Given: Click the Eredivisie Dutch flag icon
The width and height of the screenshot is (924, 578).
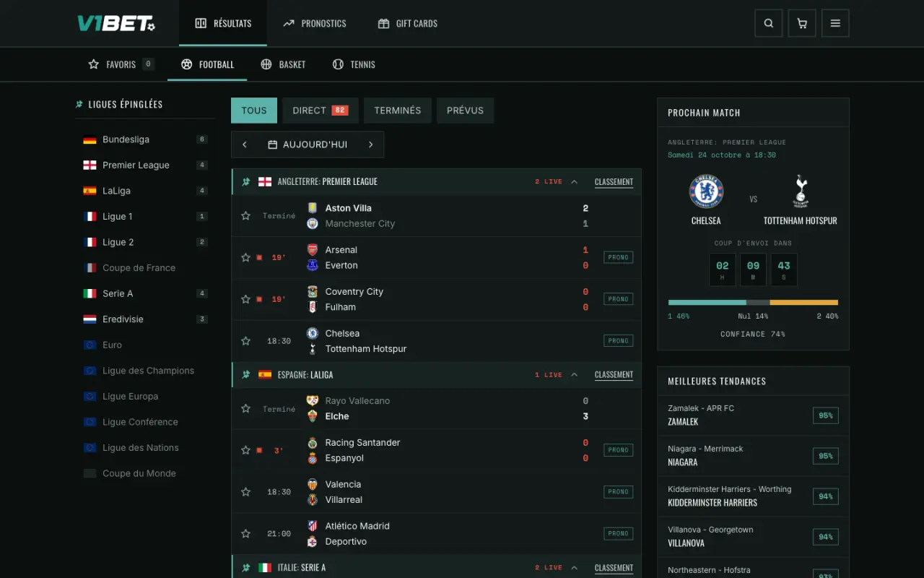Looking at the screenshot, I should click(90, 319).
